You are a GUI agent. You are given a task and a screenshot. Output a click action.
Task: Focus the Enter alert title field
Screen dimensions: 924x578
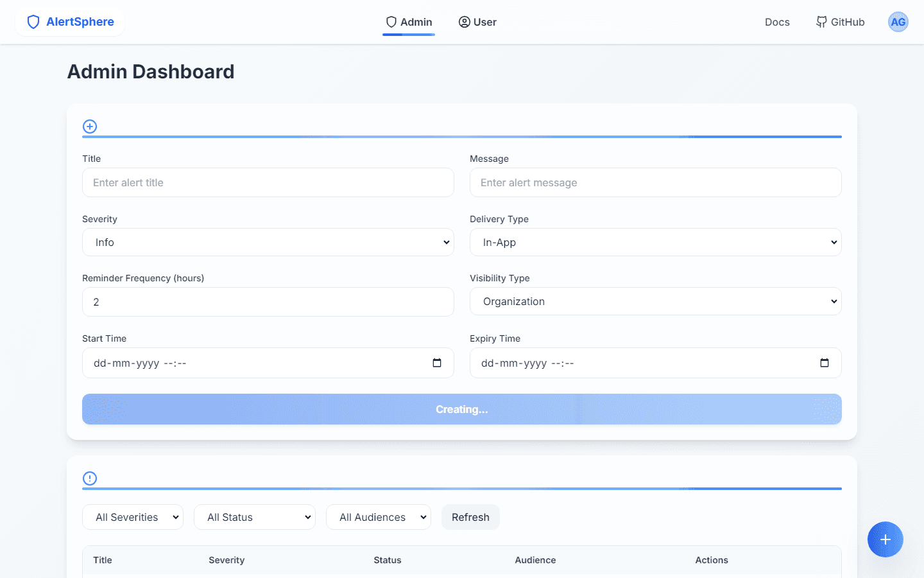pos(268,182)
